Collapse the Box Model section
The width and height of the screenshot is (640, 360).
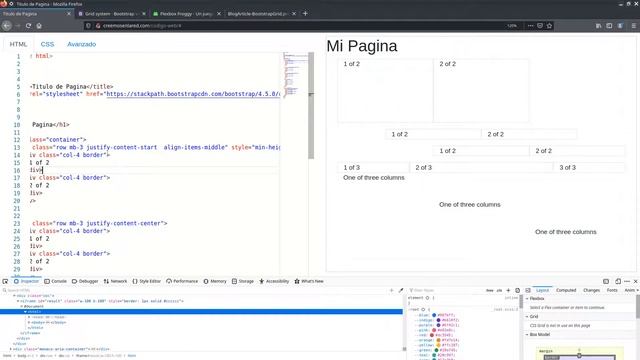pyautogui.click(x=527, y=335)
